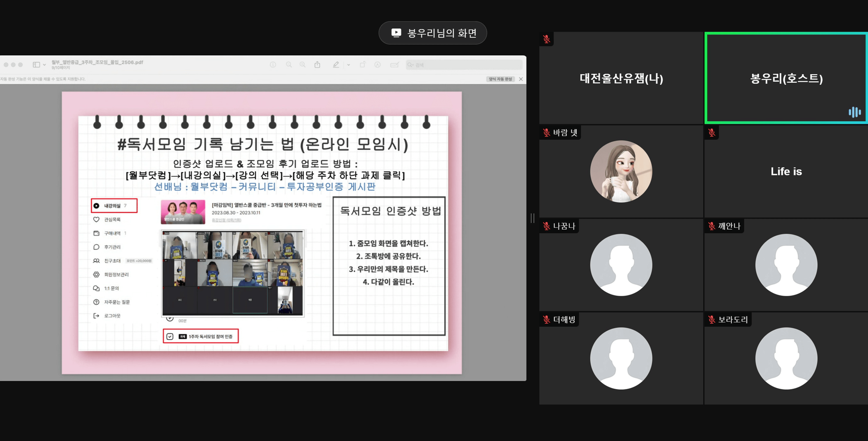
Task: Click the rotate page icon
Action: 363,65
